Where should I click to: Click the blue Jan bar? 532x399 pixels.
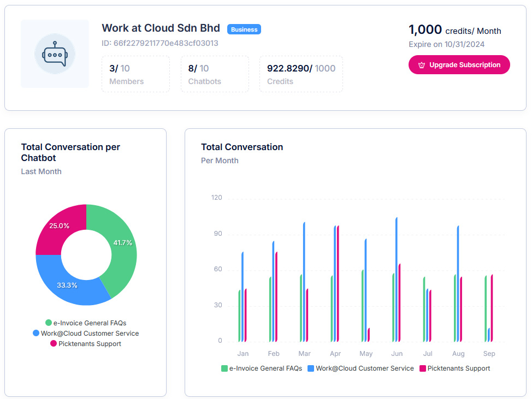(243, 296)
